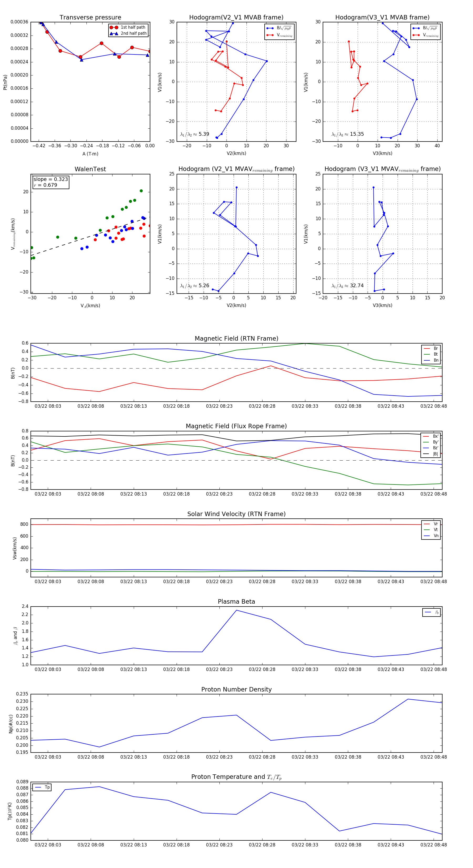Click the '|B|' legend entry
The width and height of the screenshot is (473, 868).
[x=431, y=454]
